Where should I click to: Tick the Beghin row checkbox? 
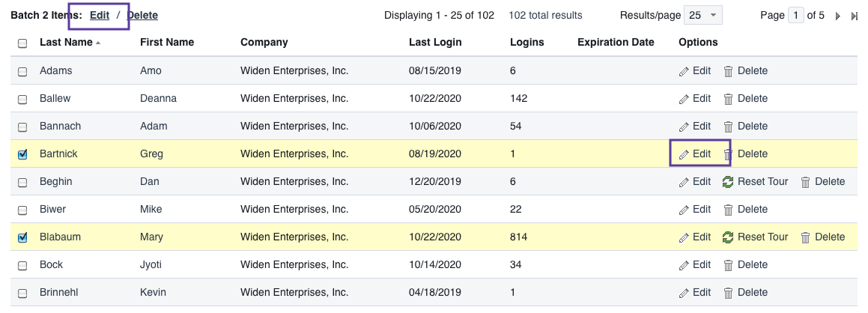coord(22,183)
